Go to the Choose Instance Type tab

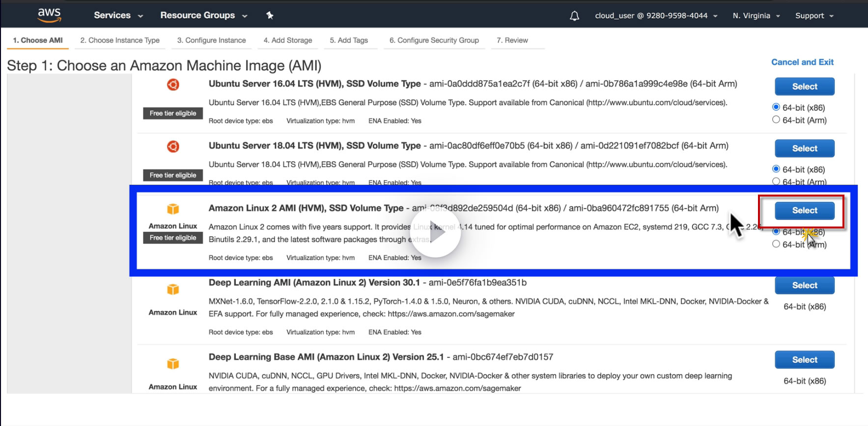(x=120, y=40)
